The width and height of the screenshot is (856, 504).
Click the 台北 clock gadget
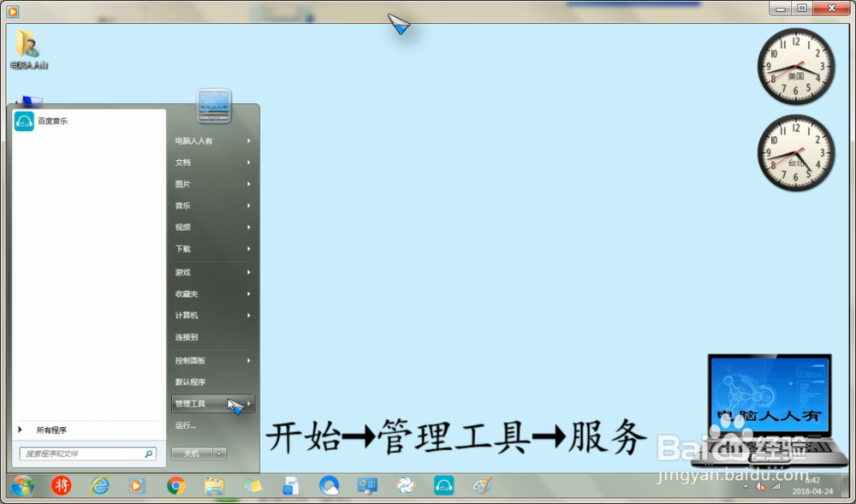pyautogui.click(x=796, y=152)
